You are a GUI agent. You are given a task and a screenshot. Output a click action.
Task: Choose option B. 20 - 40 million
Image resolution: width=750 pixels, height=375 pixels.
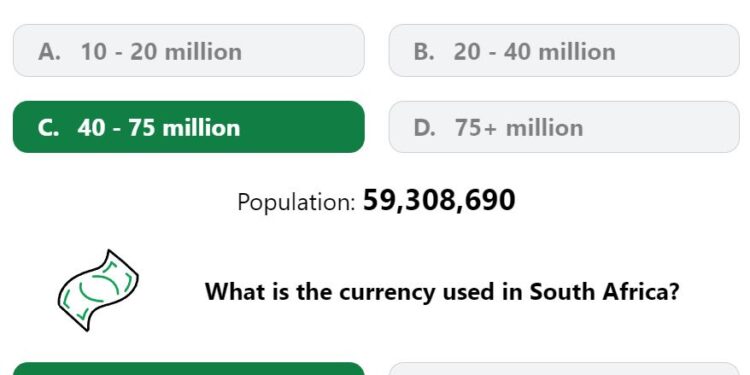tap(564, 50)
